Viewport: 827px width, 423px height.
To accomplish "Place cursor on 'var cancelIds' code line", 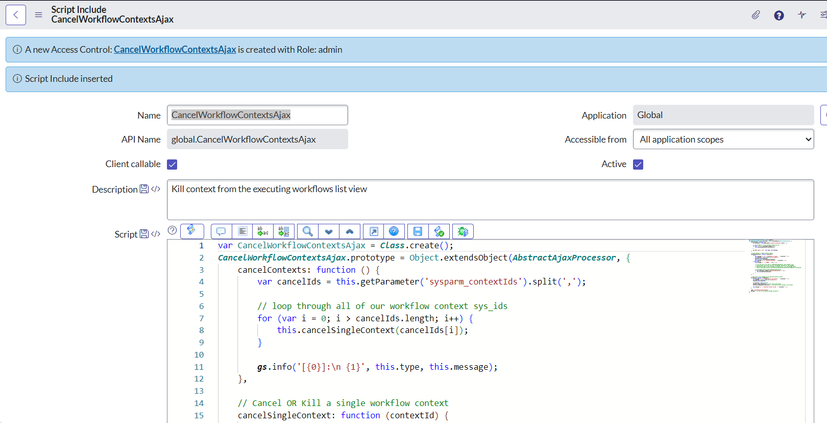I will (x=421, y=282).
